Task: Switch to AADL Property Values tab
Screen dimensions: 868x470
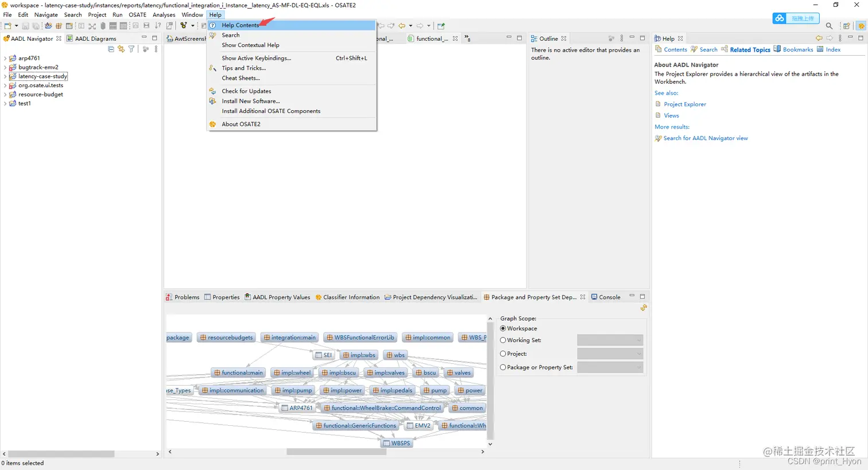Action: pos(277,297)
